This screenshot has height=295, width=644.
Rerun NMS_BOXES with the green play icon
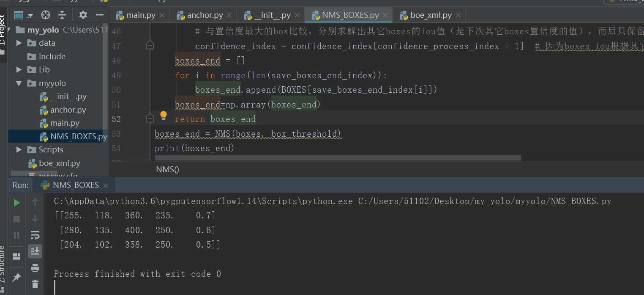point(17,203)
